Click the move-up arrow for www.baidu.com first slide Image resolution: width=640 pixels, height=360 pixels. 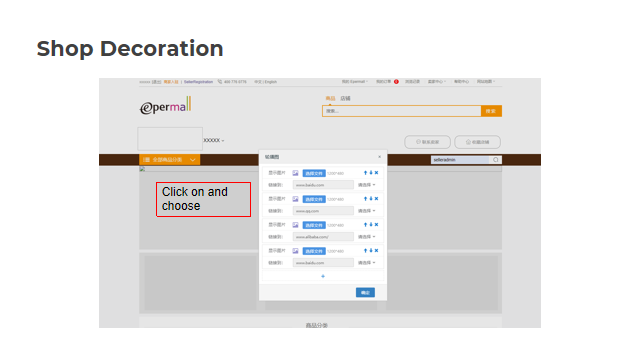[365, 173]
